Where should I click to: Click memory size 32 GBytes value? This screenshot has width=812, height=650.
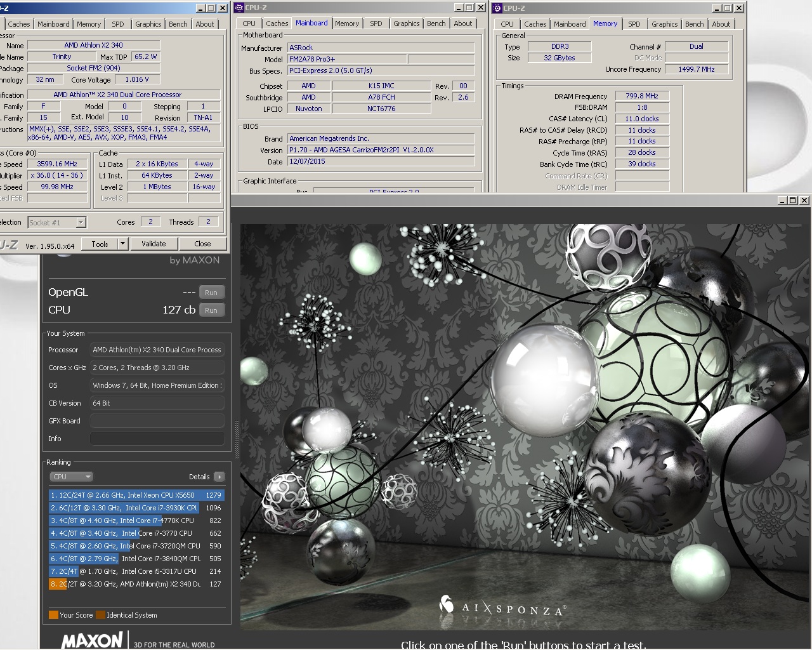[560, 58]
